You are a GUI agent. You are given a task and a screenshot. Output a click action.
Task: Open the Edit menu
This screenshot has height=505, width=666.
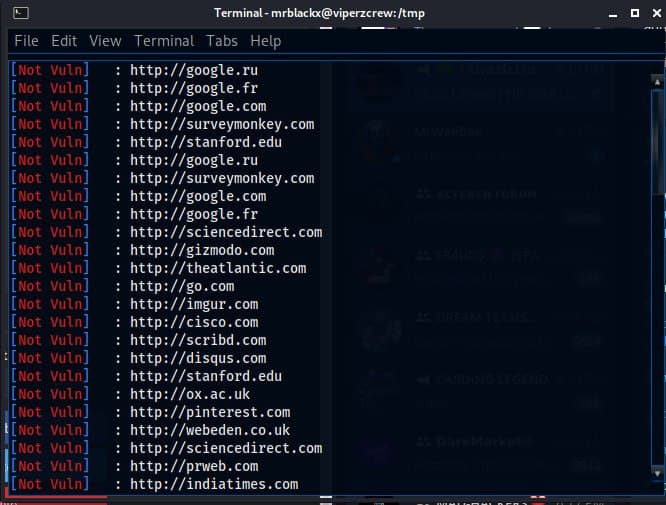click(64, 41)
